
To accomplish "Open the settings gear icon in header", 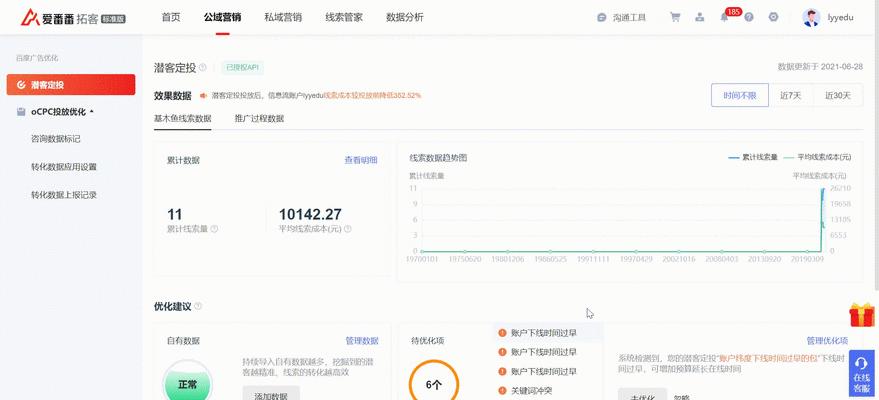I will [773, 17].
